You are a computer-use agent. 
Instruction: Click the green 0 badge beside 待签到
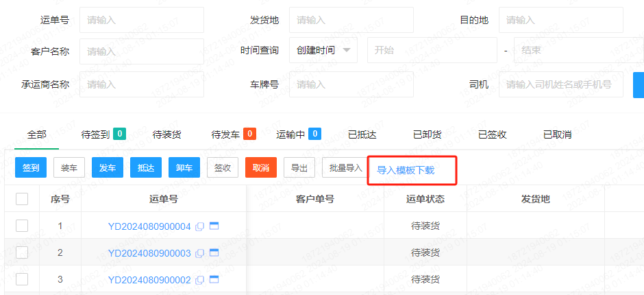[x=119, y=134]
